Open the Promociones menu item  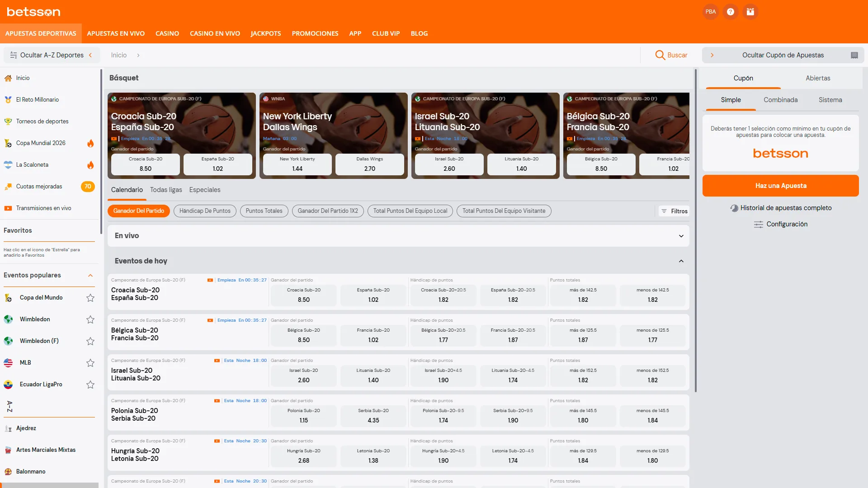[x=315, y=33]
